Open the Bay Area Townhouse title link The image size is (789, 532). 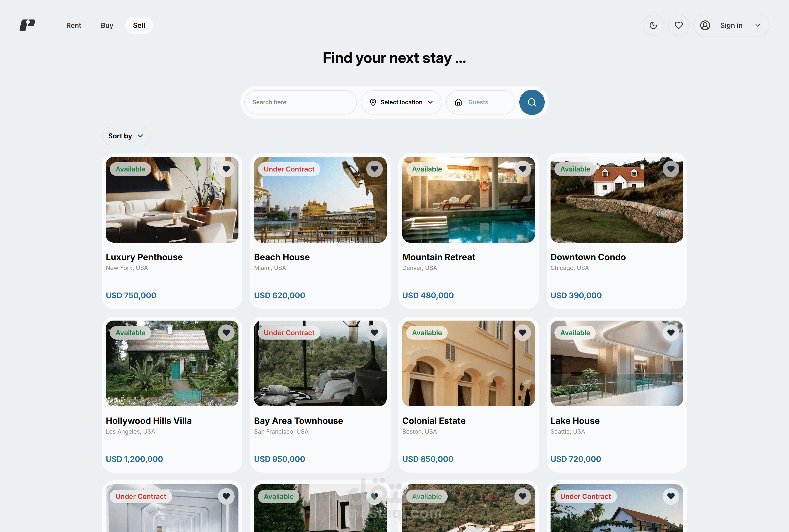click(298, 421)
